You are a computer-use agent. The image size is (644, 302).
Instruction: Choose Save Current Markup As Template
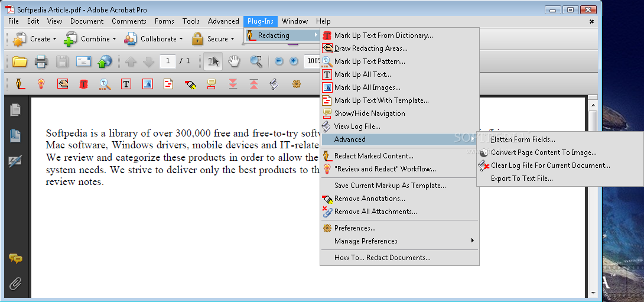click(399, 186)
